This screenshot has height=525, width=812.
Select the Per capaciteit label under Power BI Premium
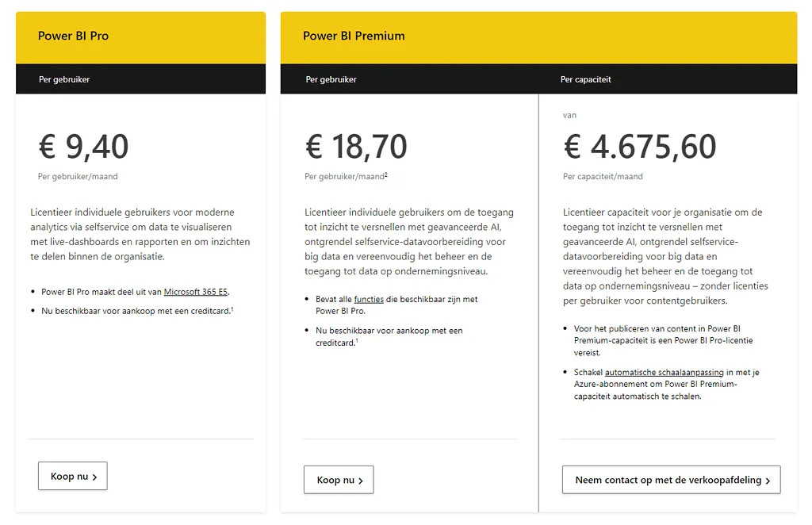pos(587,79)
